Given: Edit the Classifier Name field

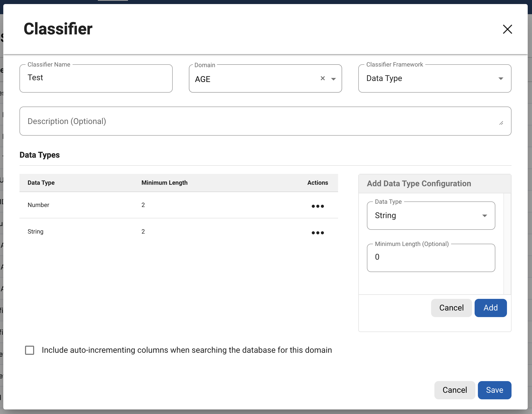Looking at the screenshot, I should click(96, 78).
